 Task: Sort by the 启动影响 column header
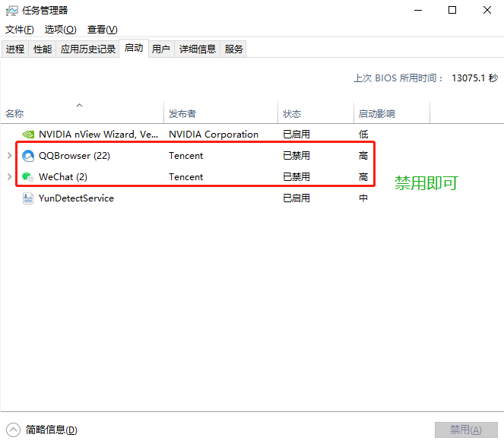391,113
